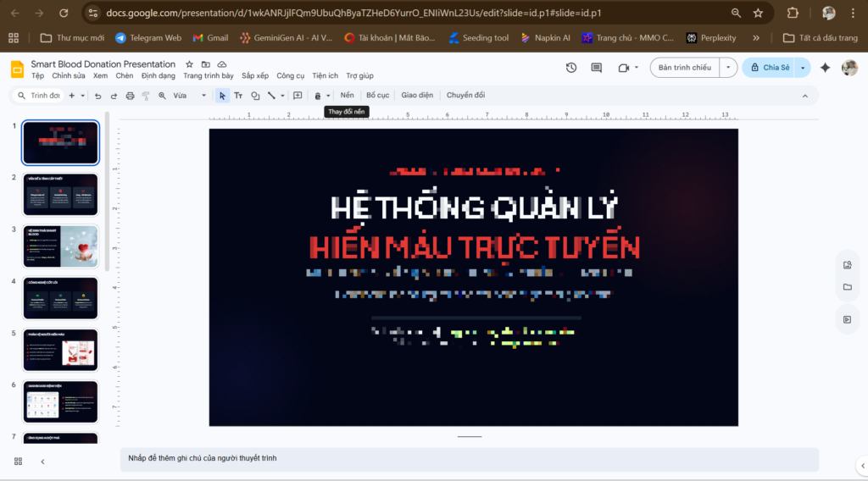The image size is (868, 481).
Task: Select slide 3 thumbnail in filmstrip
Action: 61,246
